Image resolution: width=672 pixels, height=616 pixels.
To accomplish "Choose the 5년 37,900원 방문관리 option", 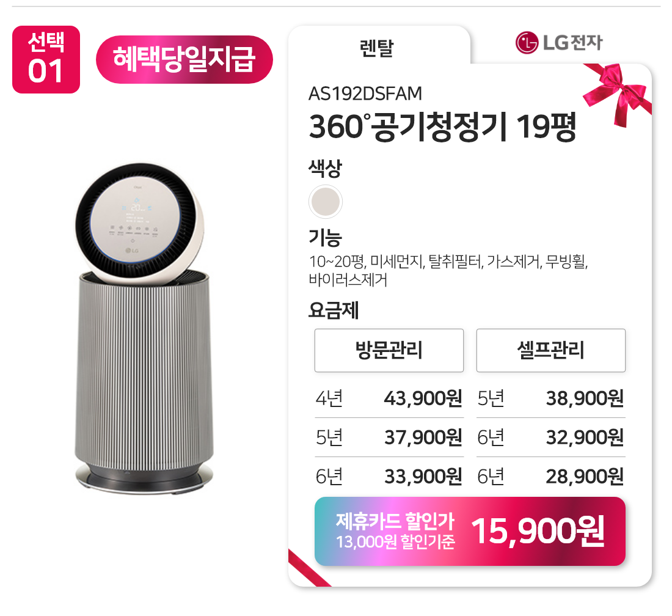I will pos(389,437).
